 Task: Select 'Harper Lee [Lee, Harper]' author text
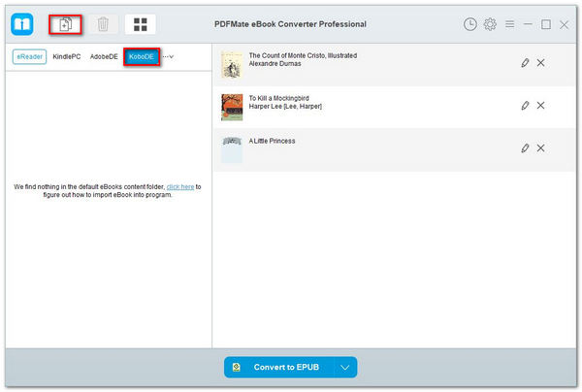285,107
